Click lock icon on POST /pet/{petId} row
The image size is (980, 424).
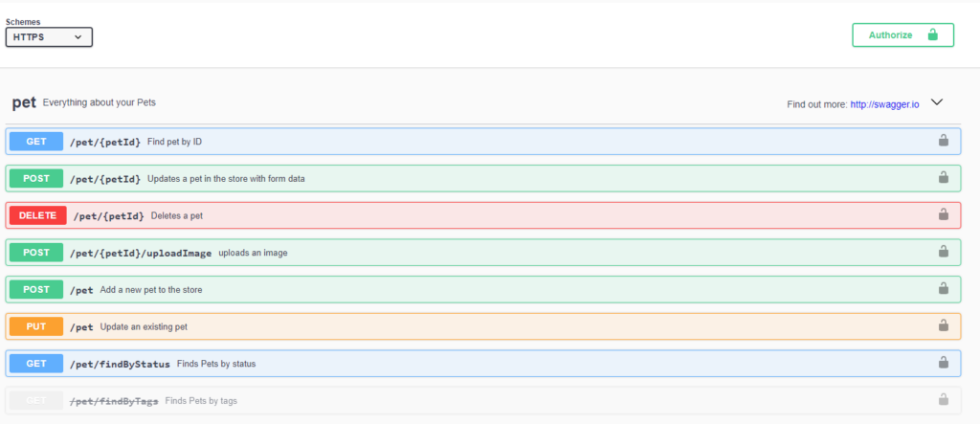click(x=943, y=178)
